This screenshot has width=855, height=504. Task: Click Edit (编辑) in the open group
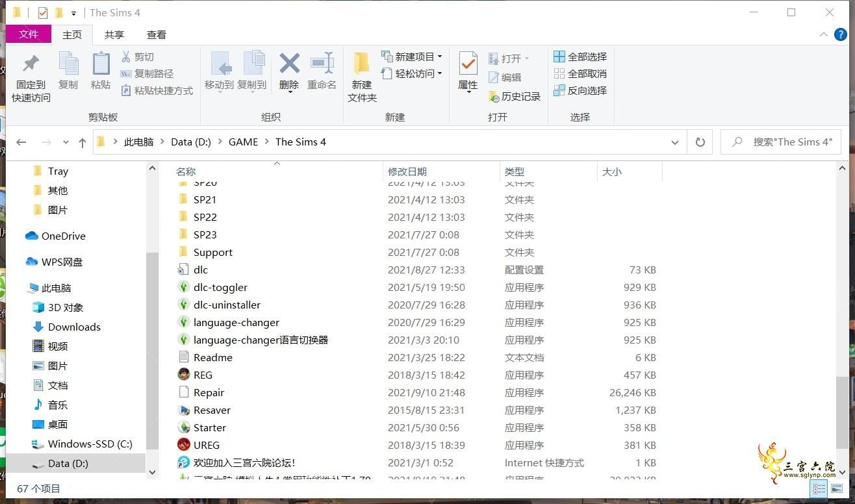coord(505,77)
